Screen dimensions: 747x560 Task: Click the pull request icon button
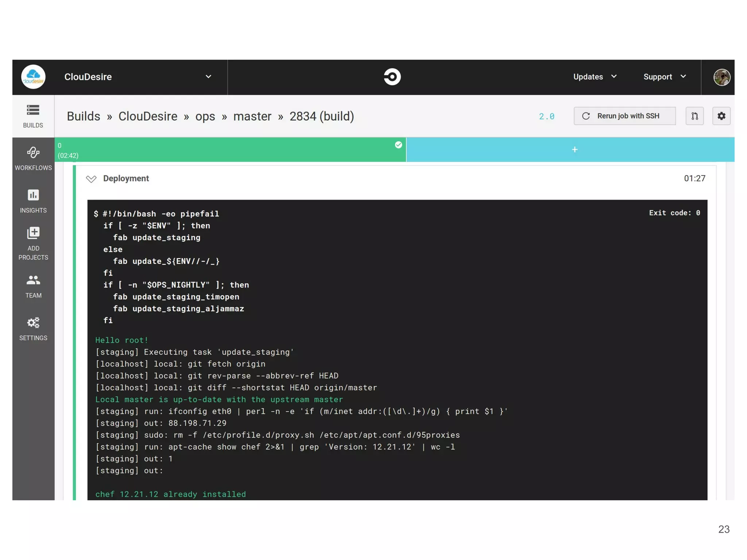tap(694, 116)
